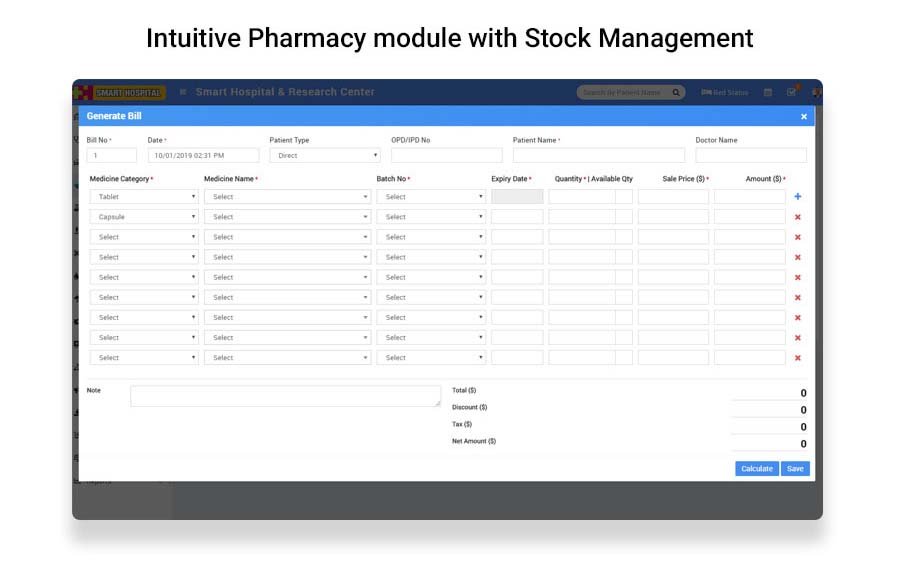Open the hamburger sidebar menu icon
Screen dimensions: 900x583
tap(182, 93)
